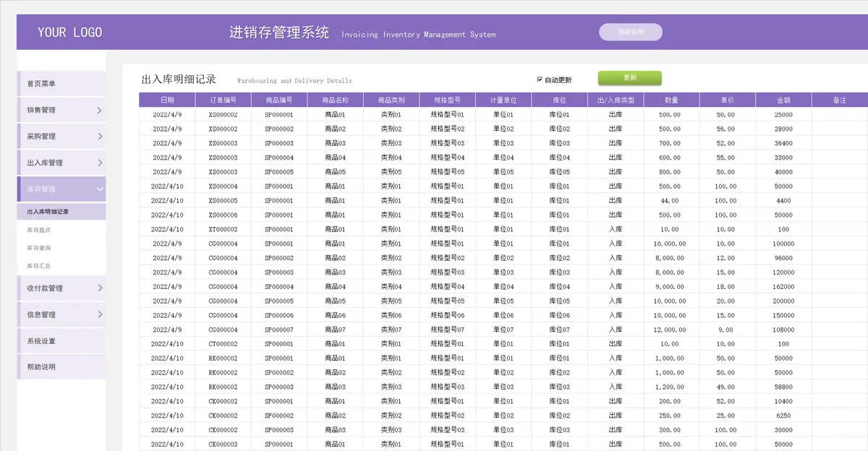Screen dimensions: 868x451
Task: Select order number cell XS000004
Action: [x=223, y=186]
